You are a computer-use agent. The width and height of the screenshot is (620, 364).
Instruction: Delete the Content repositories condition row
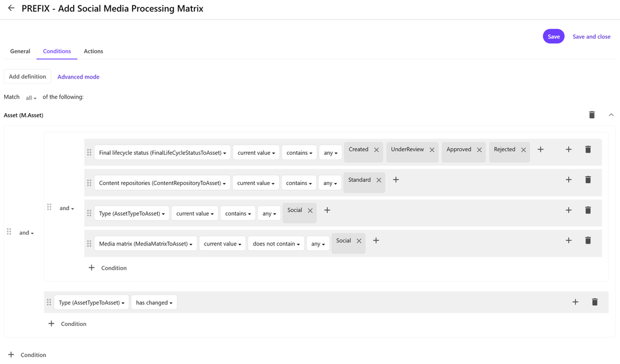point(587,180)
